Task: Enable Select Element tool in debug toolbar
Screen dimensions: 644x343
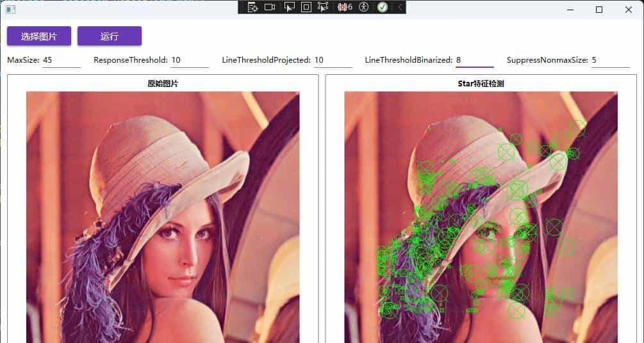Action: [290, 7]
